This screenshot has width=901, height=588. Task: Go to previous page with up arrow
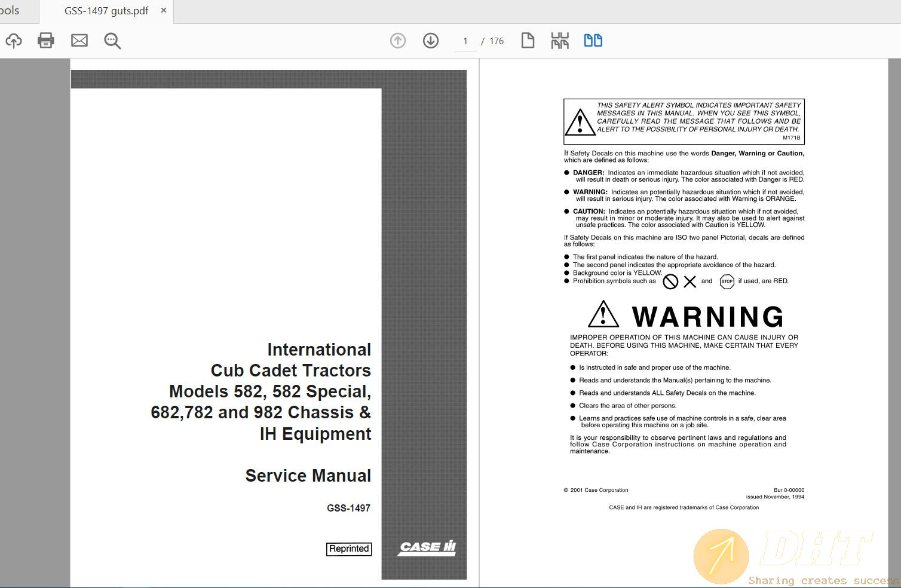click(x=398, y=41)
